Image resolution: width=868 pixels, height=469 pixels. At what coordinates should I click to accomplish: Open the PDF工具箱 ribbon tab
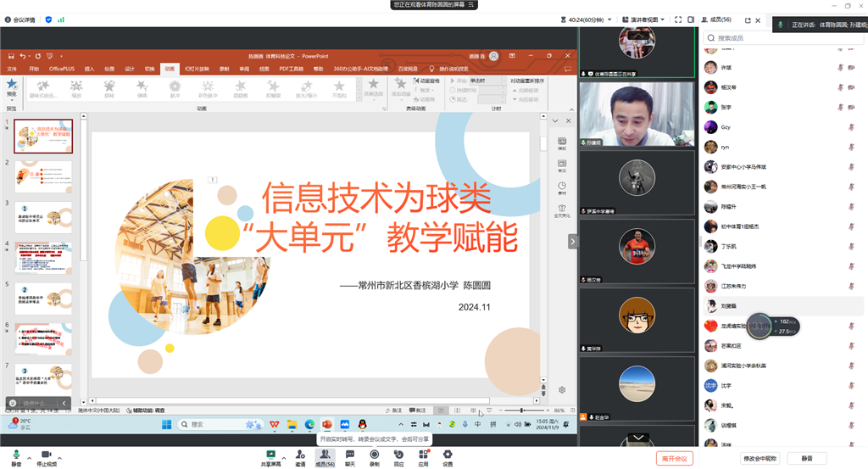click(x=292, y=69)
